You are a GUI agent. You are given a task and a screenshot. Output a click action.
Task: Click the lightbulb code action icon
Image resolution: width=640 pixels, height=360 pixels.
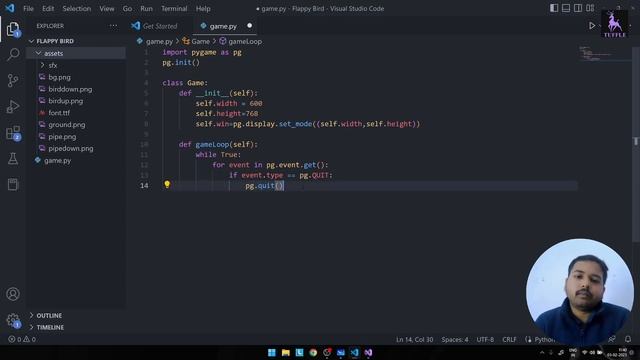(167, 184)
